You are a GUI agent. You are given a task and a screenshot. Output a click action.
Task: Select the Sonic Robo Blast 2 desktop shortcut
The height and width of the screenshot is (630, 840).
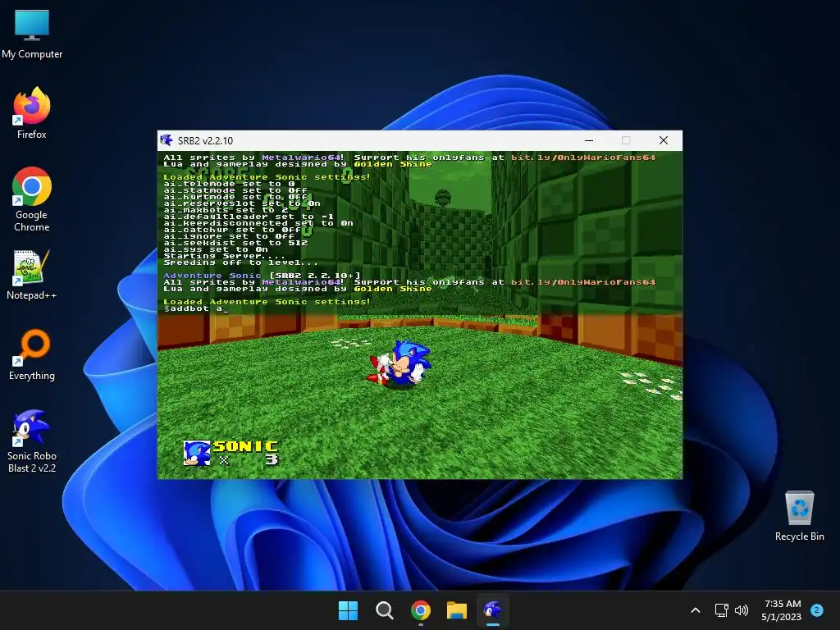[x=32, y=441]
